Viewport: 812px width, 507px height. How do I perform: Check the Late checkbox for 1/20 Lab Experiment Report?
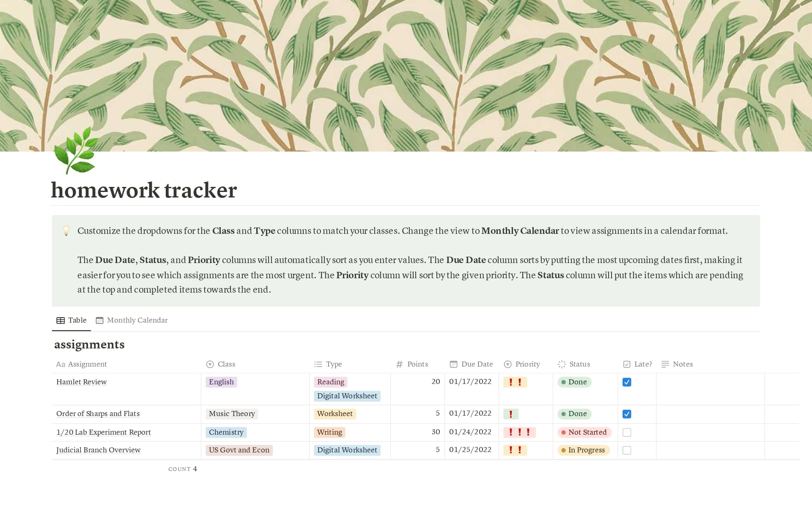pos(627,432)
